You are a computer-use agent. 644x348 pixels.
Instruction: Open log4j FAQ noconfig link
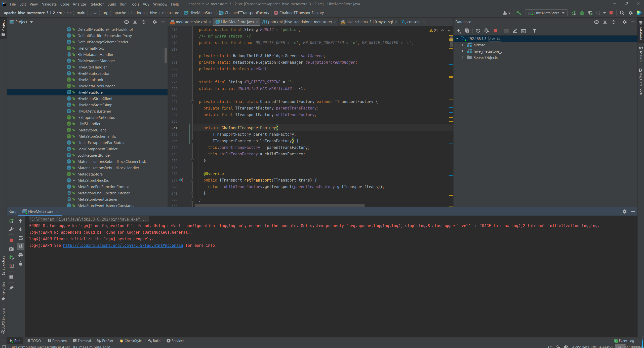click(123, 245)
